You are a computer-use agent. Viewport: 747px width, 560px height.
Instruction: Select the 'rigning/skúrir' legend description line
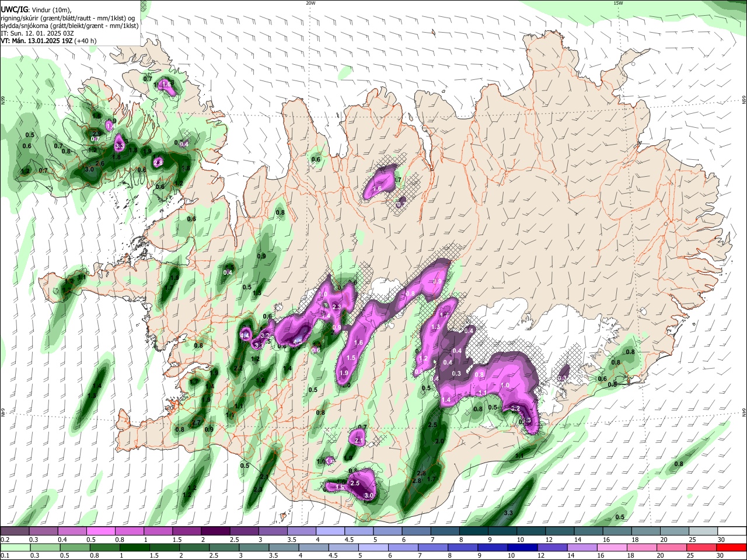[69, 18]
